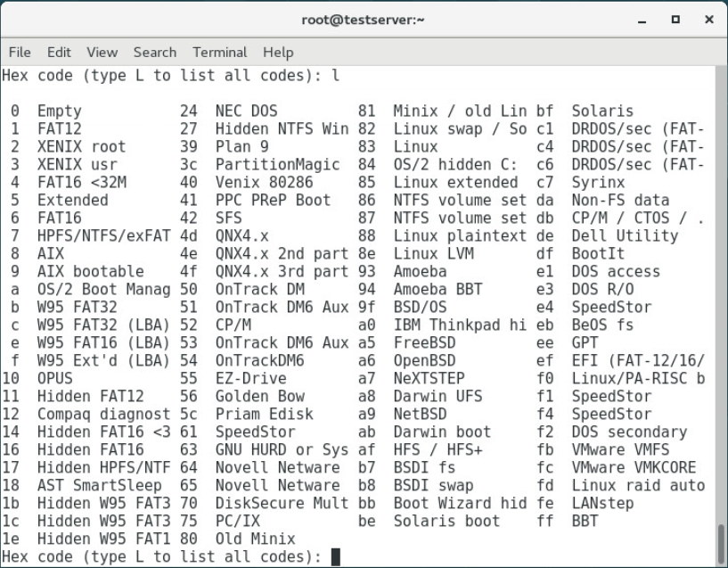Click the 'Darwin UFS' entry
The height and width of the screenshot is (568, 728).
tap(438, 396)
